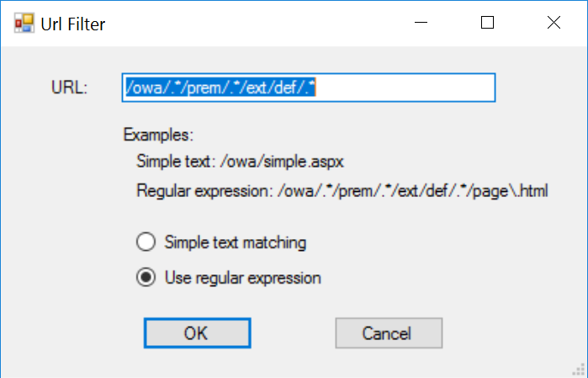
Task: Close the Url Filter dialog
Action: coord(554,24)
